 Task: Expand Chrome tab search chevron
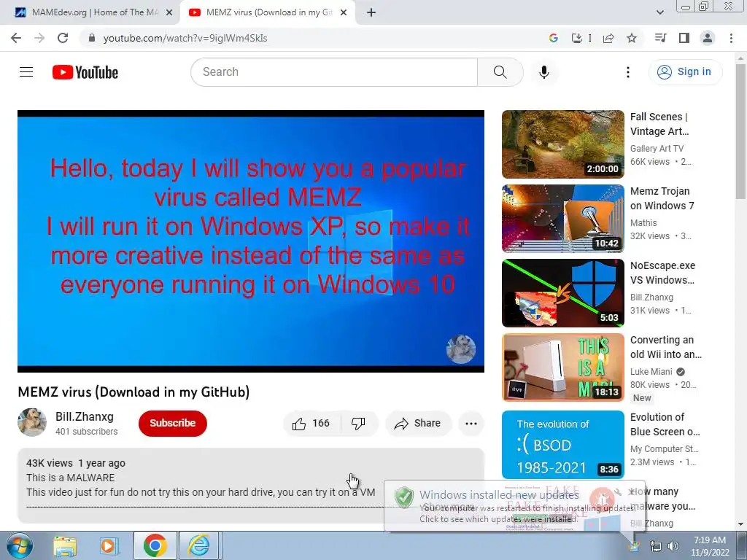point(660,12)
